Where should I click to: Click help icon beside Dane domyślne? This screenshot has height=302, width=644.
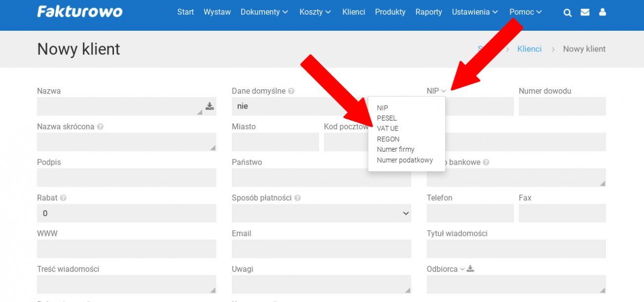click(x=291, y=91)
